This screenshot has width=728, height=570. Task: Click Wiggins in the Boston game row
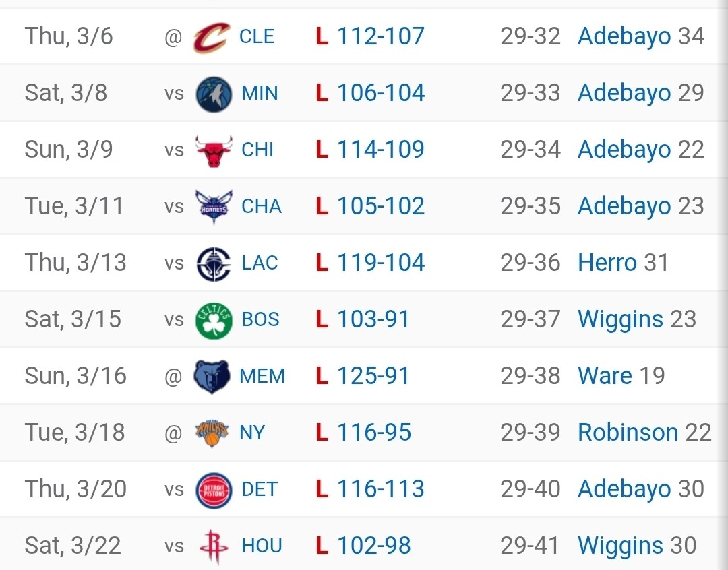[620, 319]
